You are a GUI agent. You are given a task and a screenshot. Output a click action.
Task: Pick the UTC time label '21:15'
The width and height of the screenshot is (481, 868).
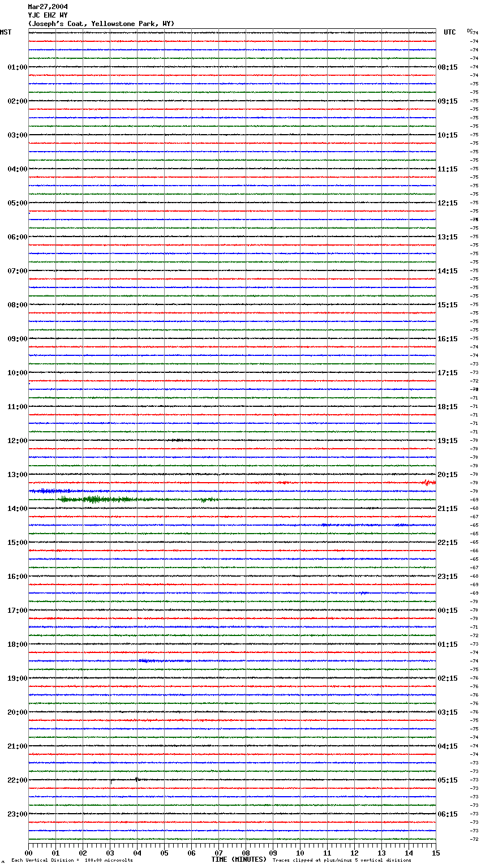[x=448, y=509]
